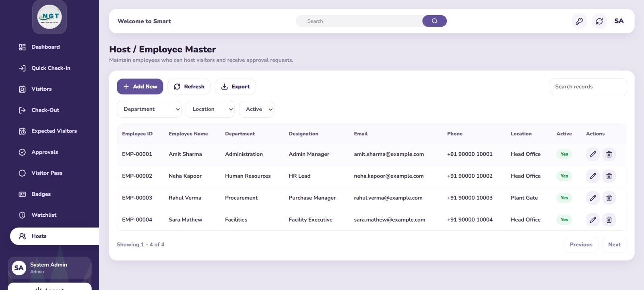Open the Dashboard menu item

(x=45, y=47)
